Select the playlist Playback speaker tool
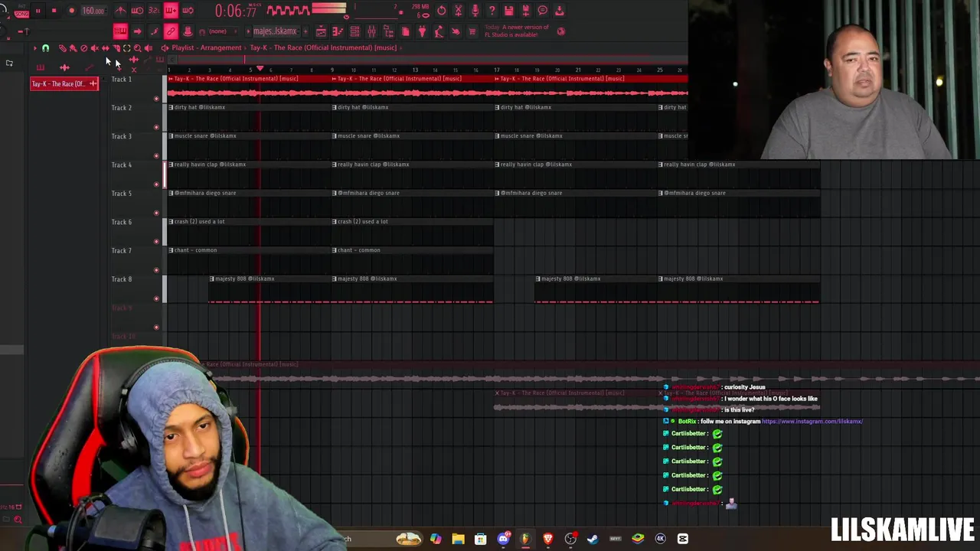This screenshot has height=551, width=980. pos(148,48)
